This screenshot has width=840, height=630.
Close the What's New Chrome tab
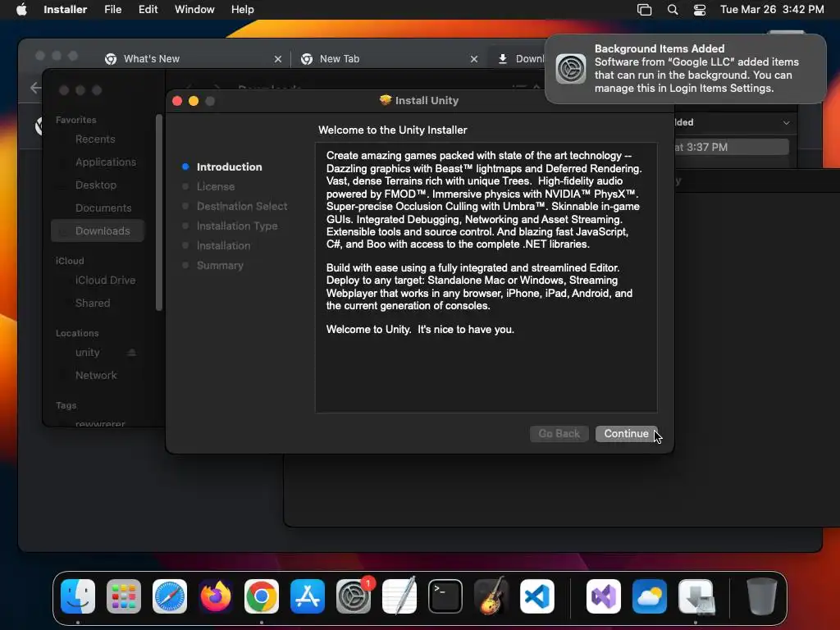(x=277, y=59)
